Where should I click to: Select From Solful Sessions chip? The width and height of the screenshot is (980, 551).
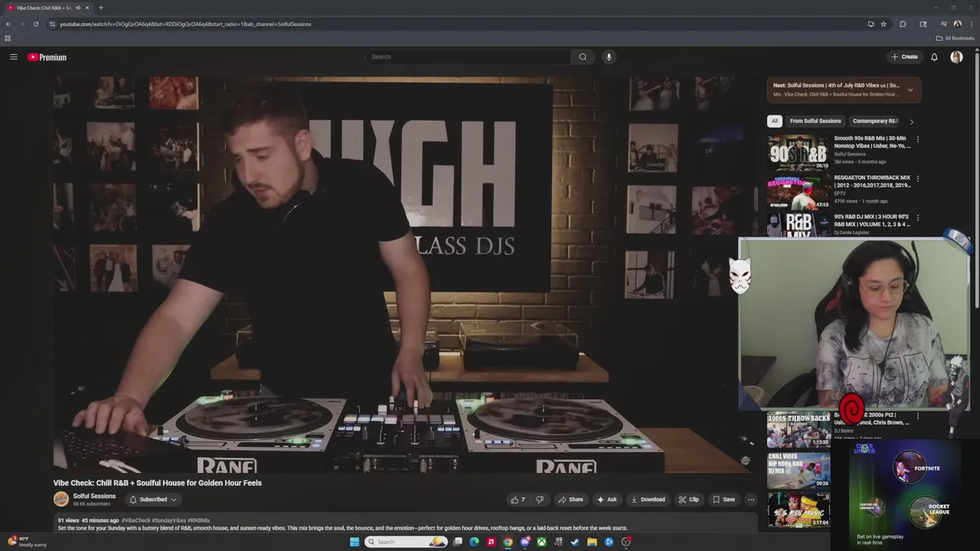click(x=815, y=121)
